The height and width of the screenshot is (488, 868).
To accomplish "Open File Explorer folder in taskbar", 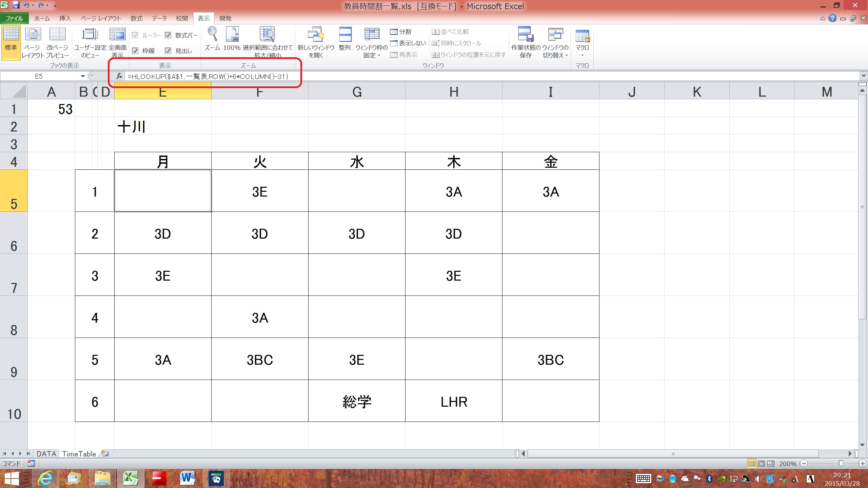I will tap(102, 479).
